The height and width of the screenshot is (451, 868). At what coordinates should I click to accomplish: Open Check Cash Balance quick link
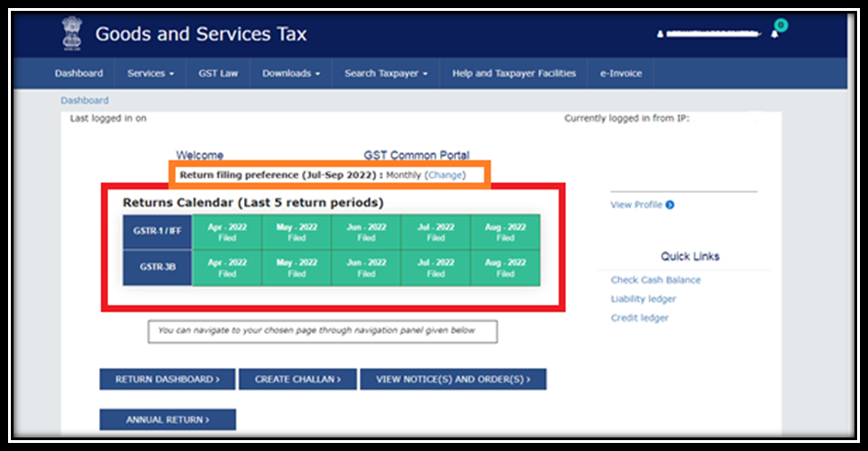[x=655, y=280]
